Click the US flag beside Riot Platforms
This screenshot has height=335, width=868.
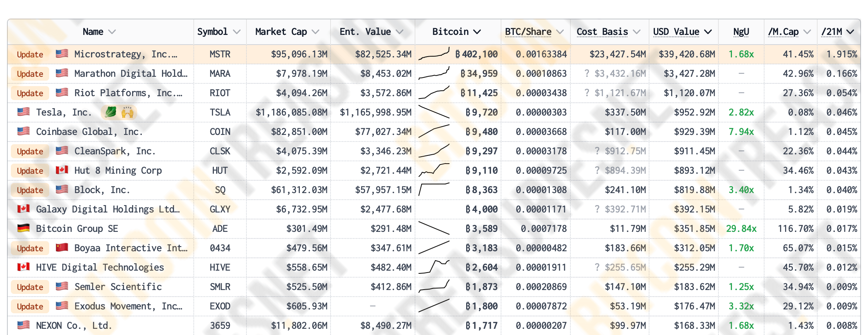62,92
